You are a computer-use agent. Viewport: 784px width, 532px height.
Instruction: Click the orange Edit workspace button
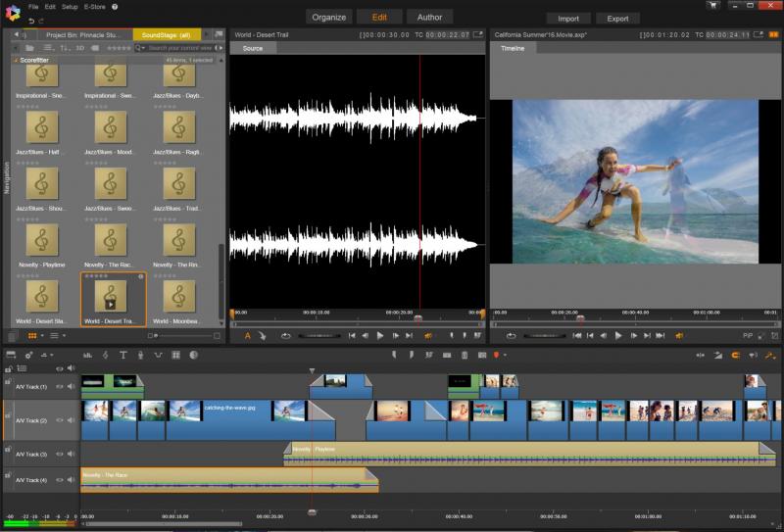(x=379, y=17)
